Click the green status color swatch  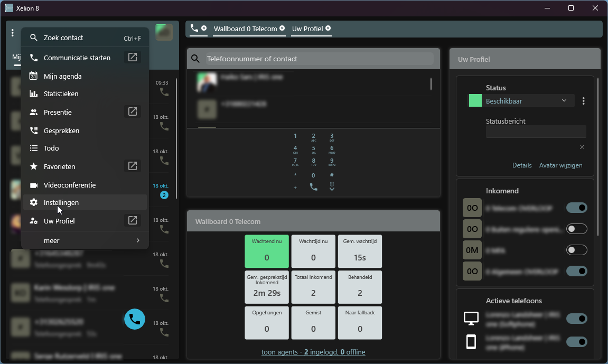(475, 101)
